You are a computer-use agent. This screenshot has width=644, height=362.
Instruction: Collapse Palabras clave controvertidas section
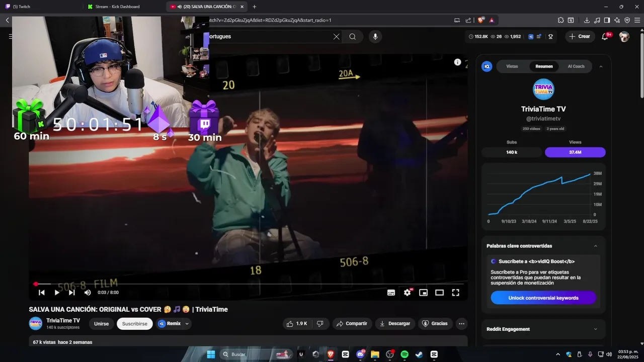click(x=596, y=246)
